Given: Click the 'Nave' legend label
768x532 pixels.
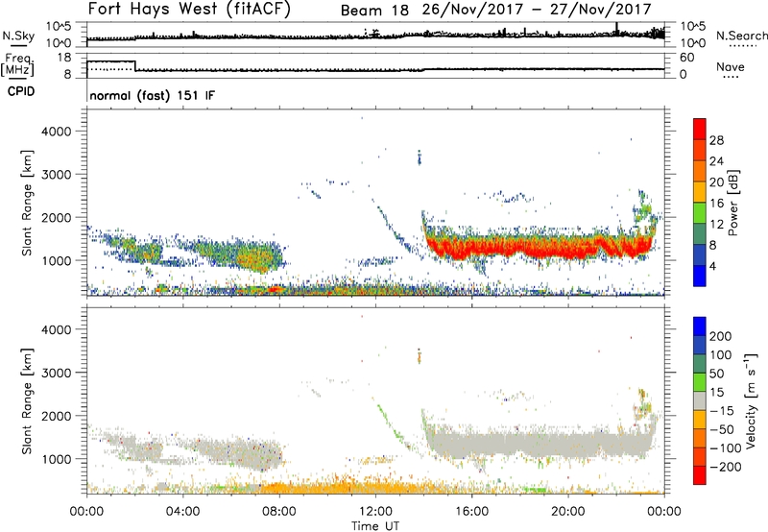Looking at the screenshot, I should [731, 66].
